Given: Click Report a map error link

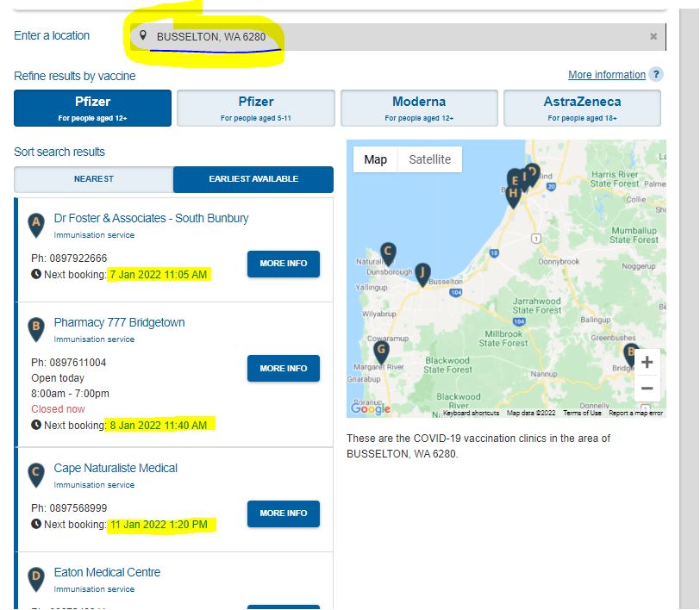Looking at the screenshot, I should coord(635,414).
